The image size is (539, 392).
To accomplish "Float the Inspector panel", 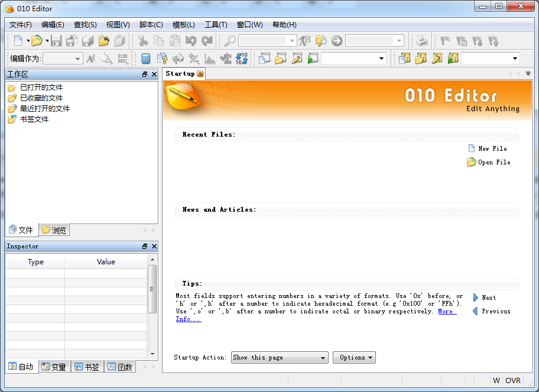I will pos(145,247).
